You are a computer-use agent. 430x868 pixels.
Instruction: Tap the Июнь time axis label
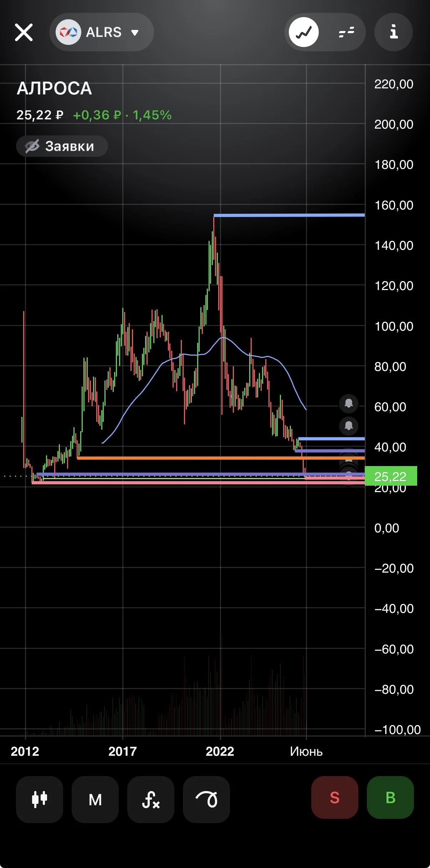pyautogui.click(x=306, y=751)
